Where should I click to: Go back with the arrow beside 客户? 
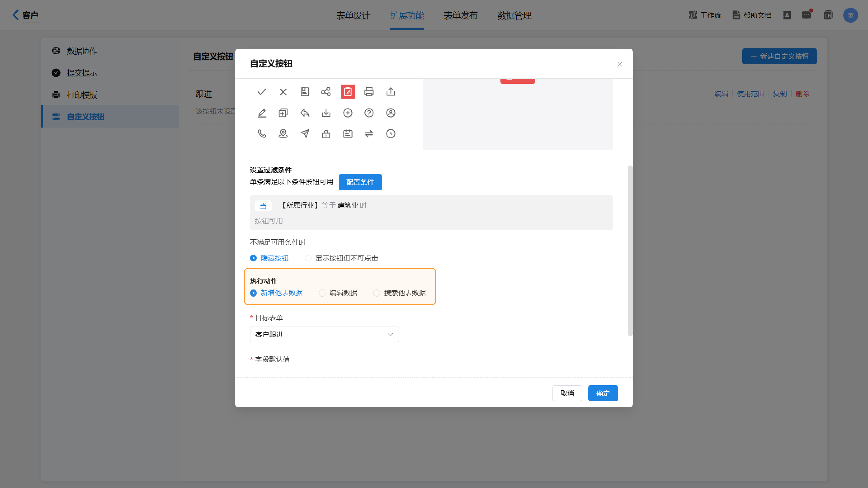(16, 15)
